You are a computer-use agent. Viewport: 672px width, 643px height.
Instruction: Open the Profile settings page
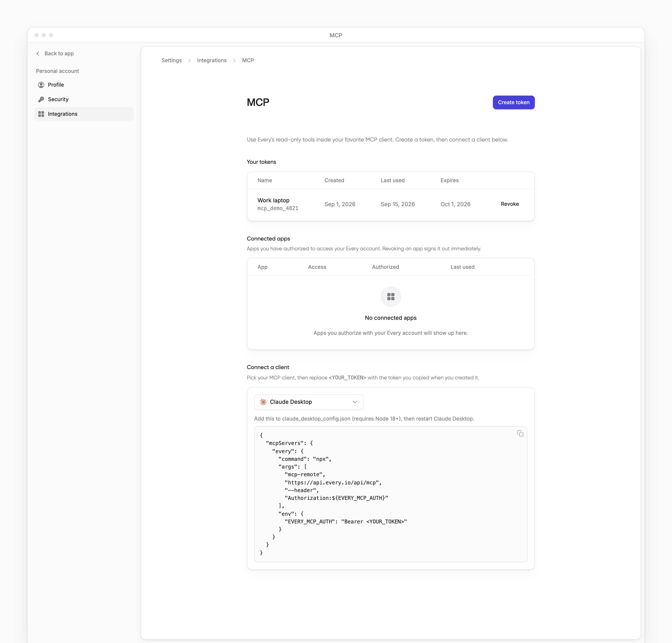(84, 85)
